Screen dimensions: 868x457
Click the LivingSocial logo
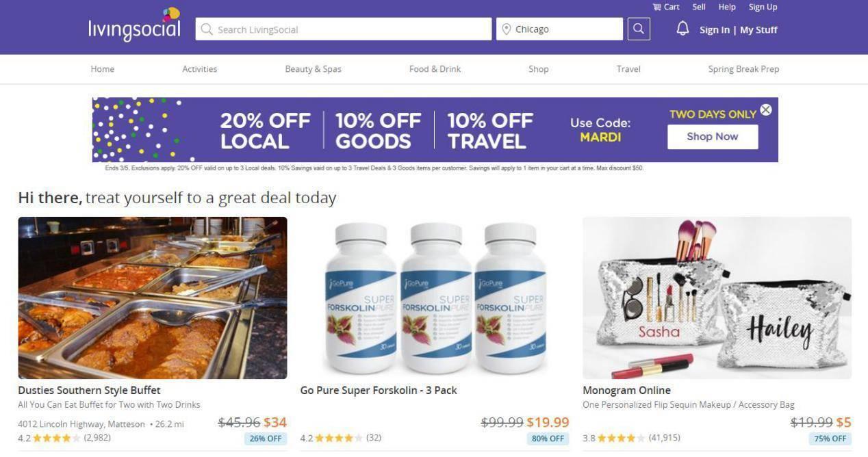coord(135,25)
